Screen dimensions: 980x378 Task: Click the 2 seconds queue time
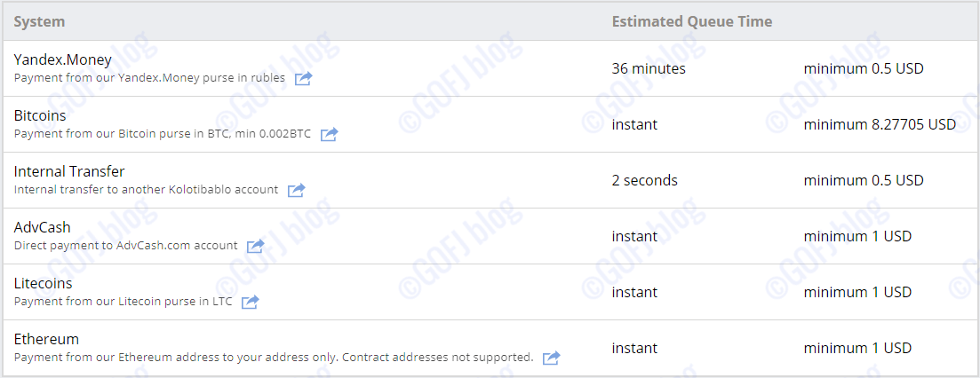pos(644,180)
